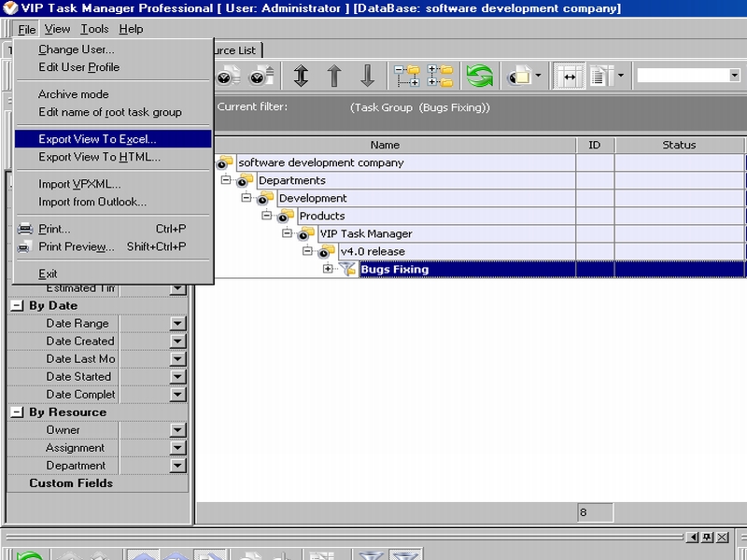Collapse the Products tree node
747x560 pixels.
[x=267, y=216]
